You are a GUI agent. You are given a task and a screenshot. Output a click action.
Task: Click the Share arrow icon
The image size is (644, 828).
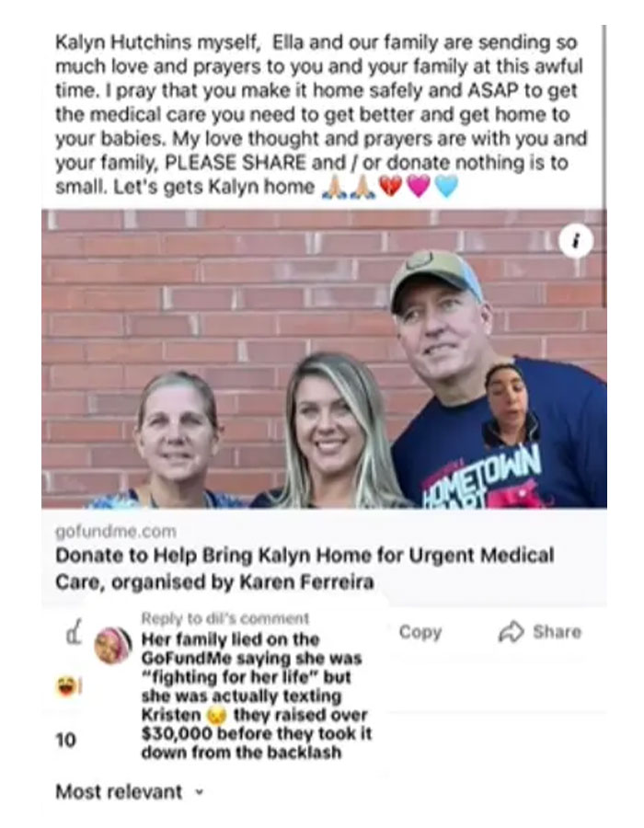pos(510,631)
